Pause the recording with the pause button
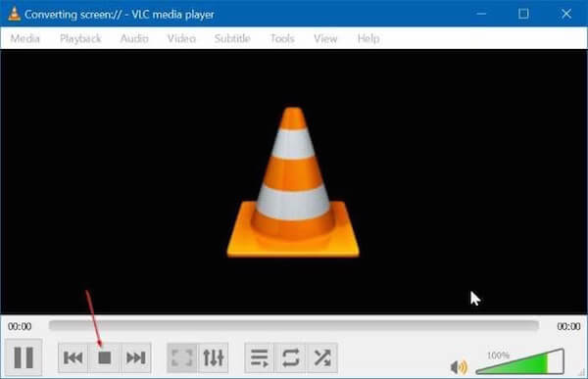Viewport: 588px width, 379px height. 24,357
